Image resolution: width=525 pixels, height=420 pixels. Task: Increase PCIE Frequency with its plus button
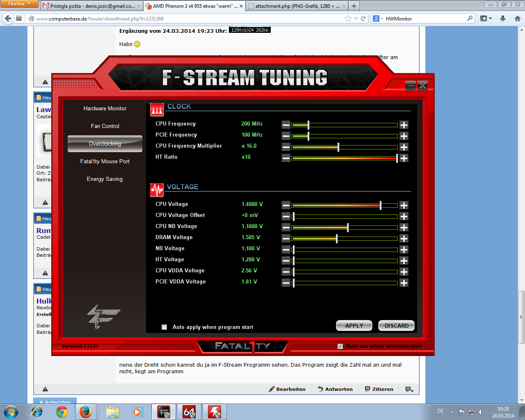tap(404, 136)
